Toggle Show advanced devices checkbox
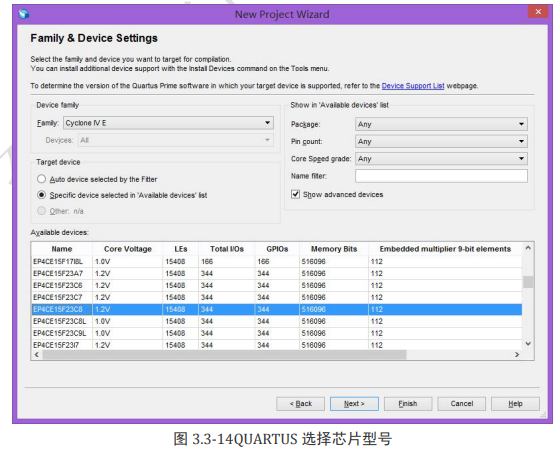 pyautogui.click(x=295, y=194)
